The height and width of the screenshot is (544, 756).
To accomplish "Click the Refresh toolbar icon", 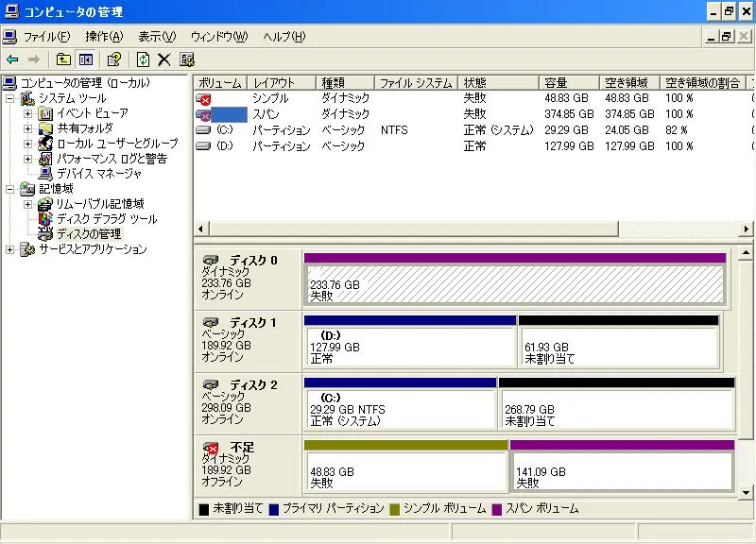I will tap(143, 59).
